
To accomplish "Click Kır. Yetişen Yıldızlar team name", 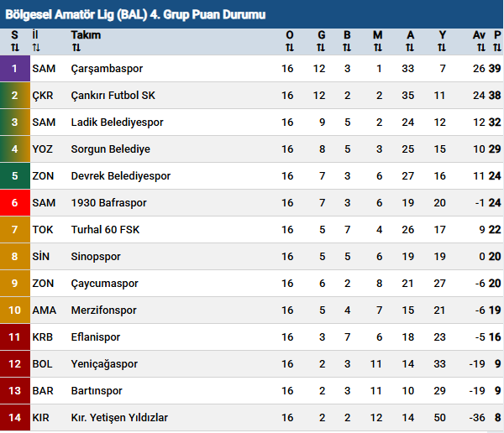I will tap(119, 418).
